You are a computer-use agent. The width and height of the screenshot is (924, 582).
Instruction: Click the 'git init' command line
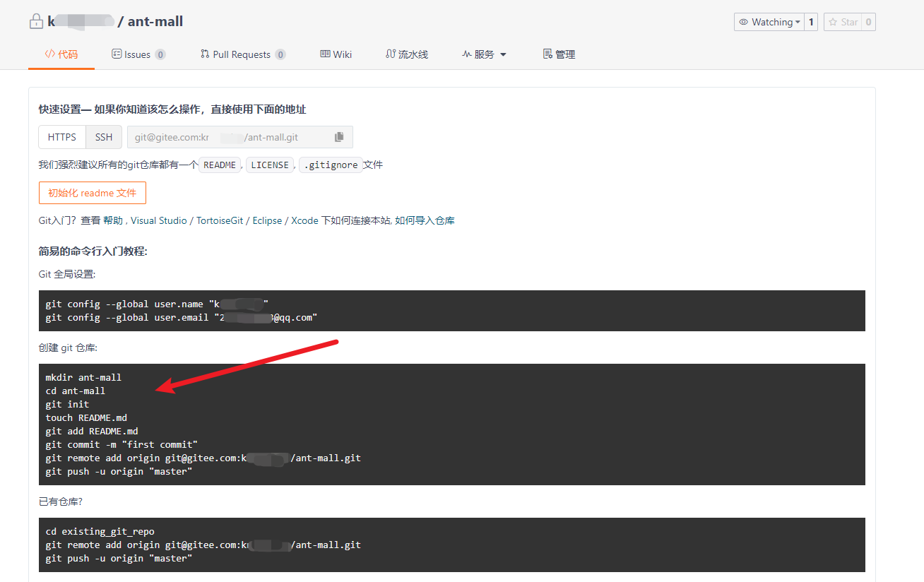click(x=67, y=404)
